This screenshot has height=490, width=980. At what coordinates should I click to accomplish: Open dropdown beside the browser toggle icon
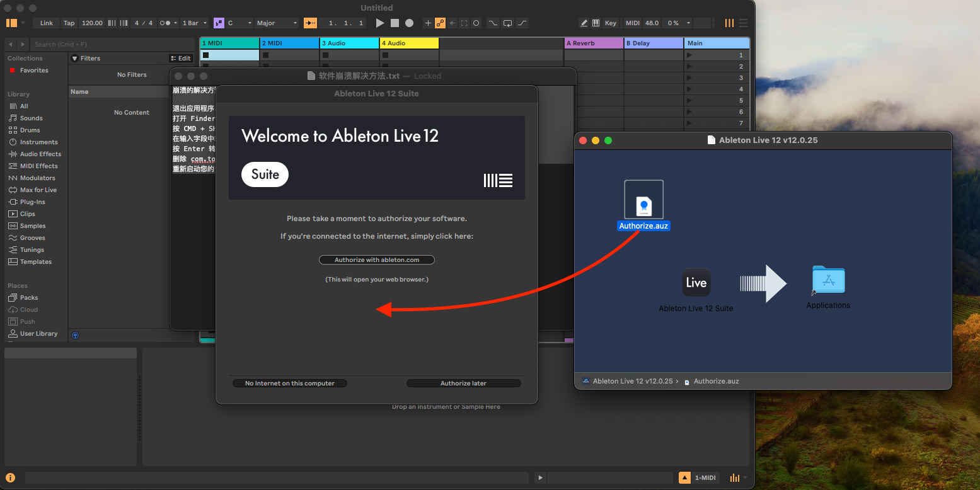coord(23,23)
